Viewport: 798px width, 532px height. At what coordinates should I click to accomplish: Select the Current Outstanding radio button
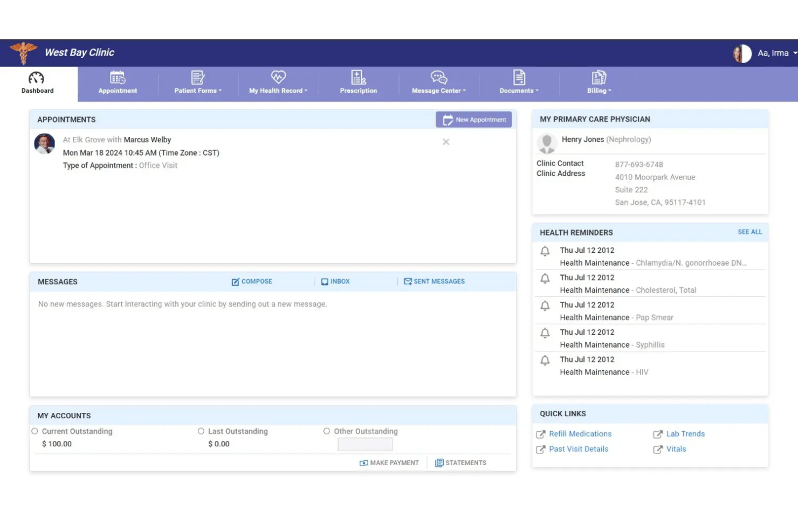(x=35, y=431)
